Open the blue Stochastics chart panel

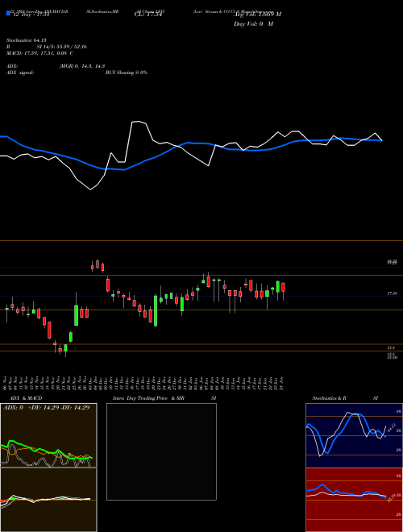pyautogui.click(x=354, y=435)
